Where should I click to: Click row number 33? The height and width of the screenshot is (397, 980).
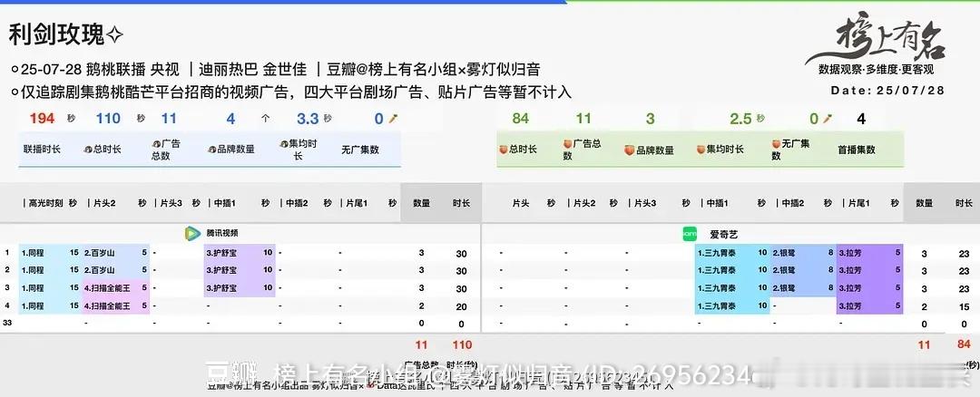(x=8, y=323)
